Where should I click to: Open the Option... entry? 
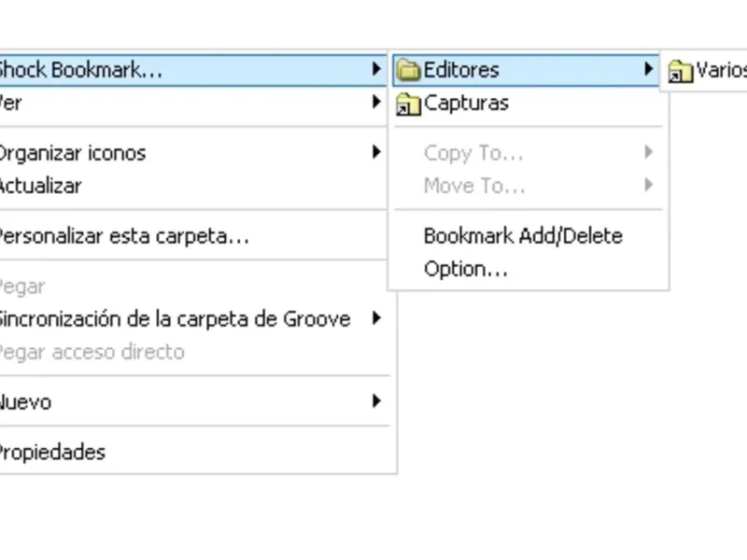tap(465, 270)
